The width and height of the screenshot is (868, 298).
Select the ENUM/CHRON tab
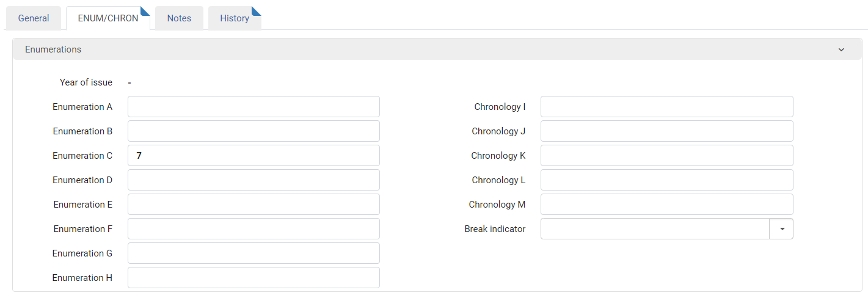[x=108, y=18]
